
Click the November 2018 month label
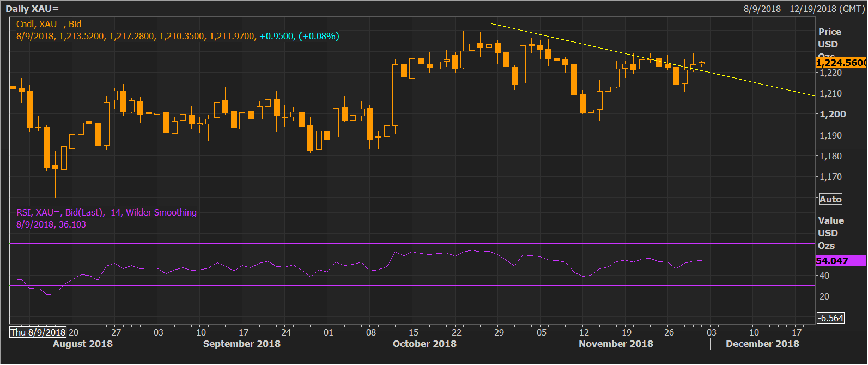[616, 344]
